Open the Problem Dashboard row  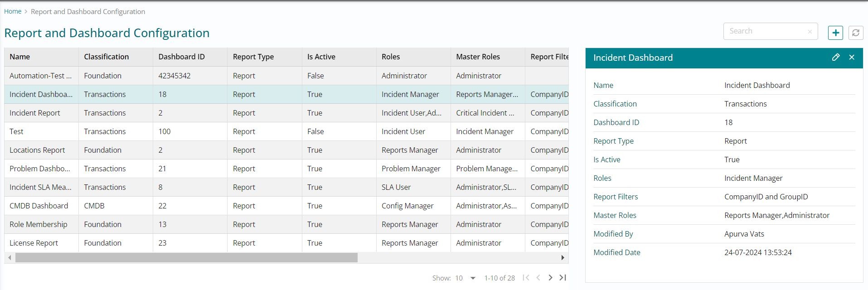point(40,169)
